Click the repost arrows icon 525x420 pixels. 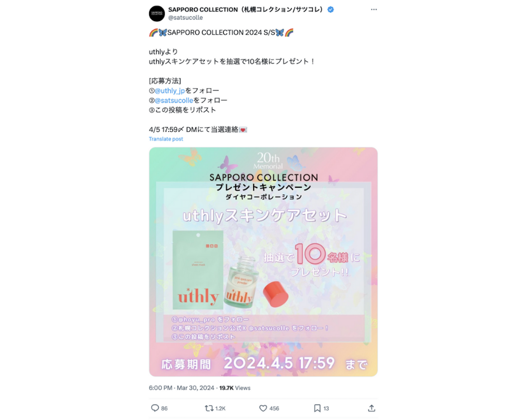coord(209,408)
